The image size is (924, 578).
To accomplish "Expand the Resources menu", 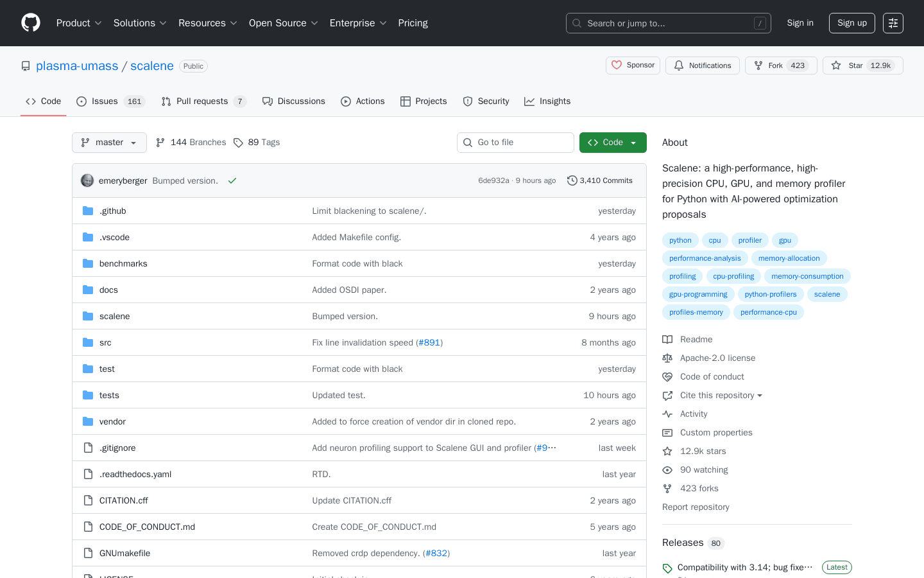I will click(208, 23).
